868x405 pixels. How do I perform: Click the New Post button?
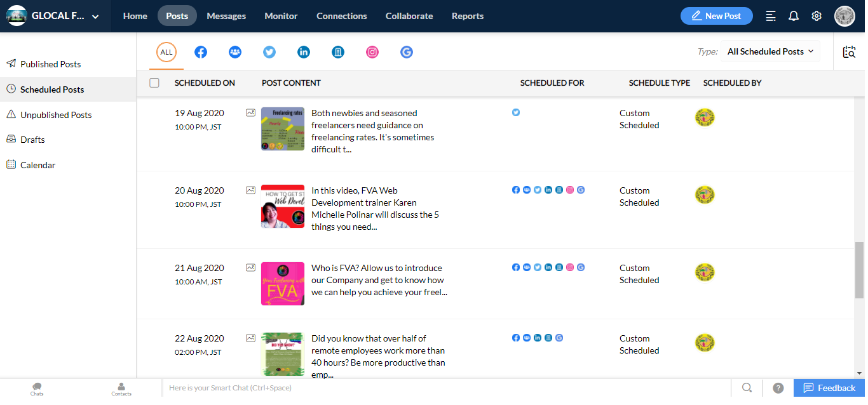click(716, 16)
